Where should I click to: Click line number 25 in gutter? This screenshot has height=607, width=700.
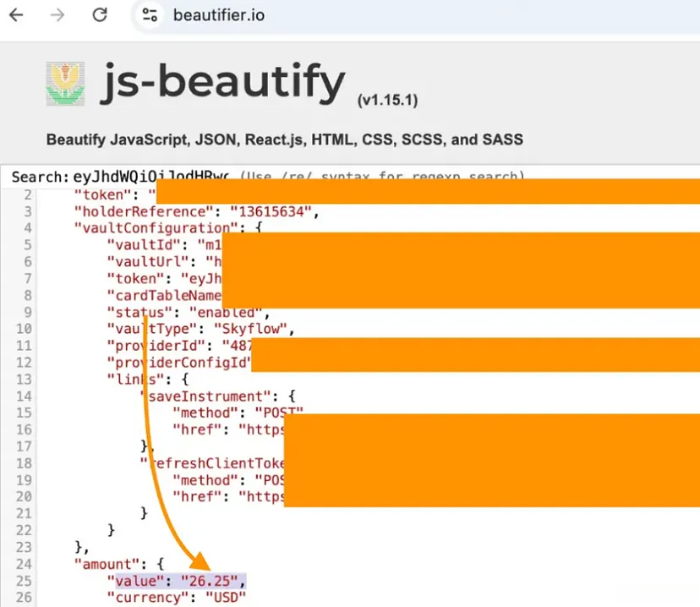(x=25, y=581)
